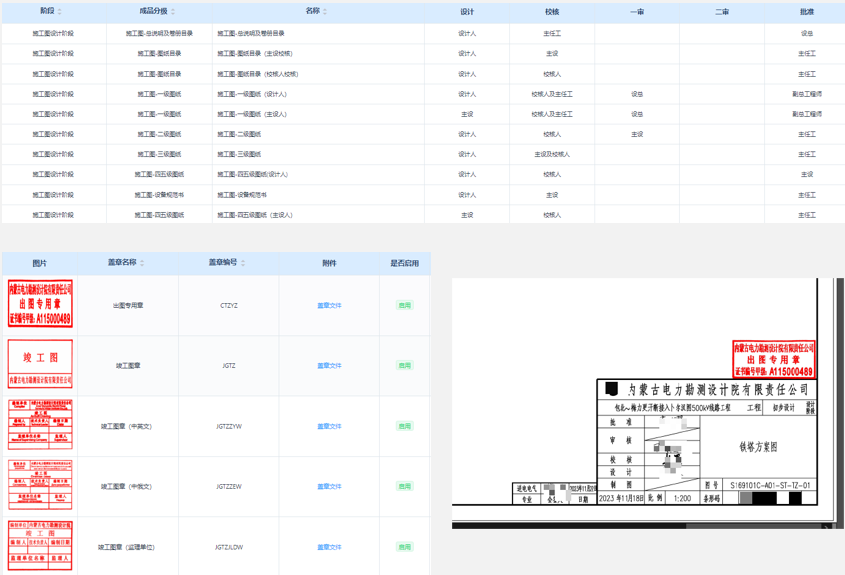Click the red 出图专用章 stamp on drawing
Viewport: 845px width, 575px height.
[773, 359]
